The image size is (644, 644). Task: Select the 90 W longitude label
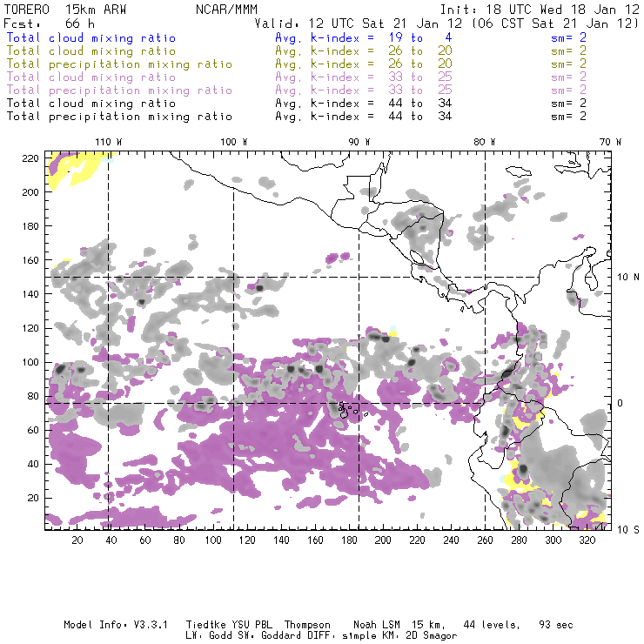(359, 141)
